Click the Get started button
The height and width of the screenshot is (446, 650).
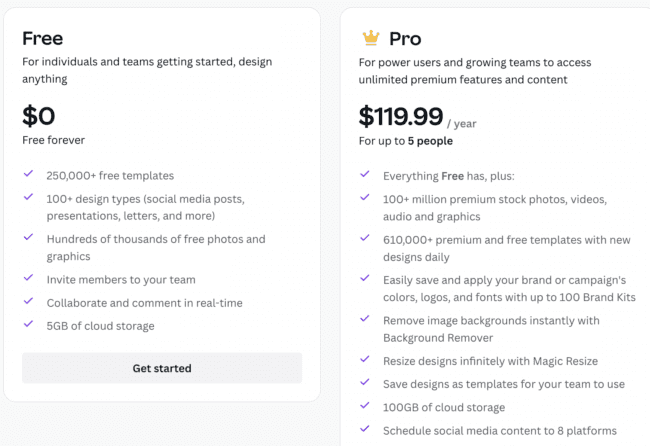click(162, 368)
